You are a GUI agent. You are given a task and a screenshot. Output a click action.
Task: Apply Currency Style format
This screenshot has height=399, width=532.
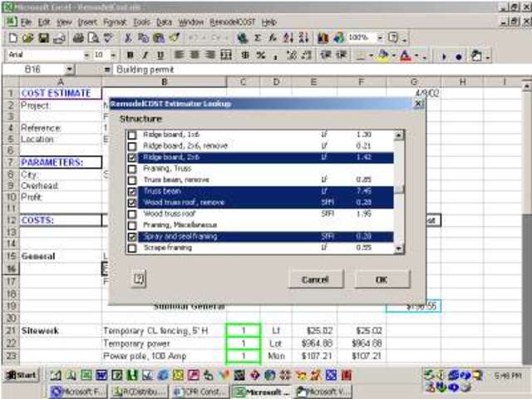click(x=245, y=55)
